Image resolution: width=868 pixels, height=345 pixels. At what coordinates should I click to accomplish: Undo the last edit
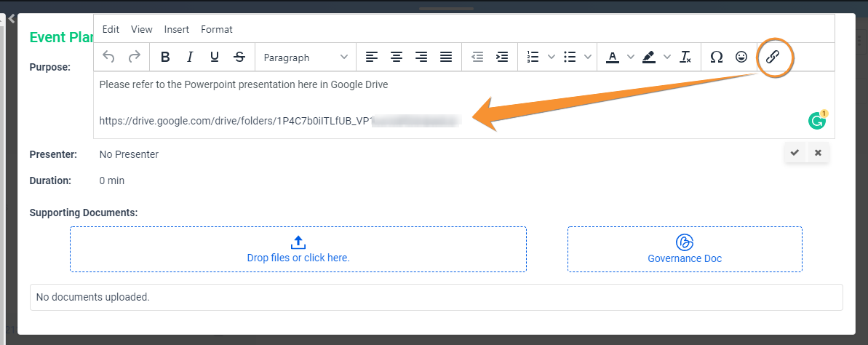(108, 57)
